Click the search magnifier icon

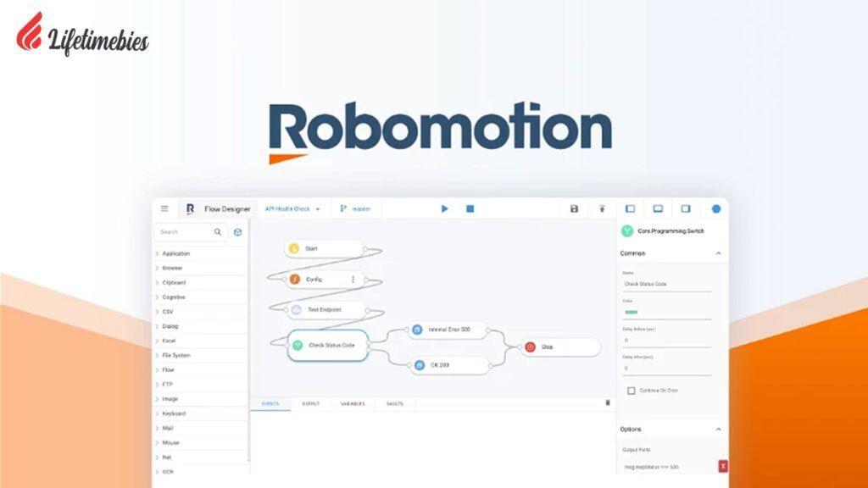[x=218, y=231]
